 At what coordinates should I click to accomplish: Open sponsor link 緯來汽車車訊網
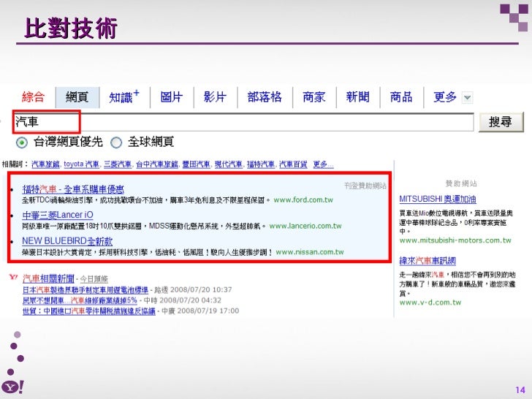[x=427, y=261]
